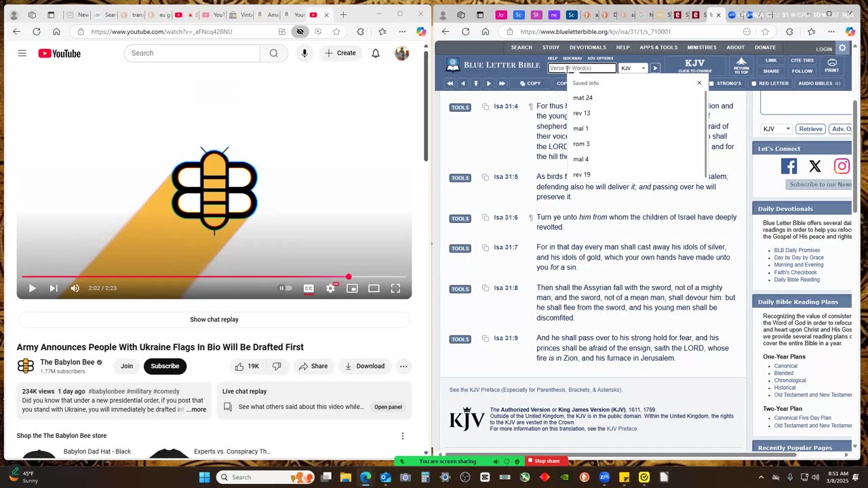Viewport: 868px width, 488px height.
Task: Open Babylon Bee store options menu
Action: click(403, 436)
